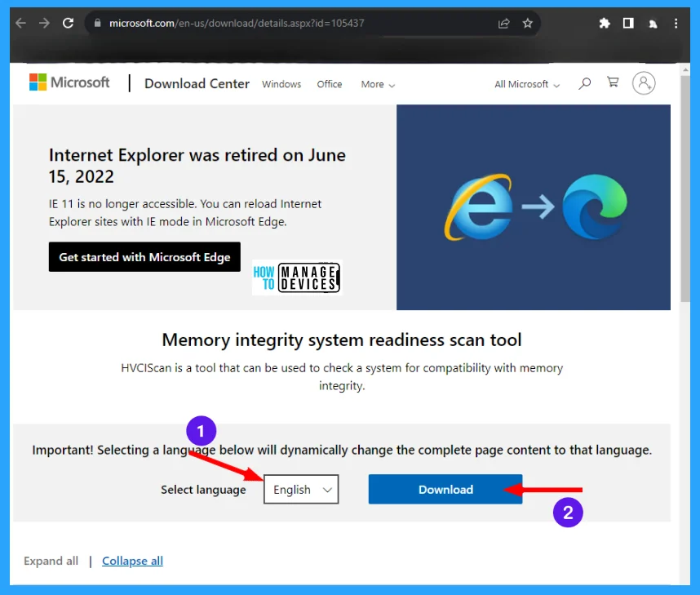This screenshot has width=700, height=595.
Task: Open the browser side panel icon
Action: coord(628,23)
